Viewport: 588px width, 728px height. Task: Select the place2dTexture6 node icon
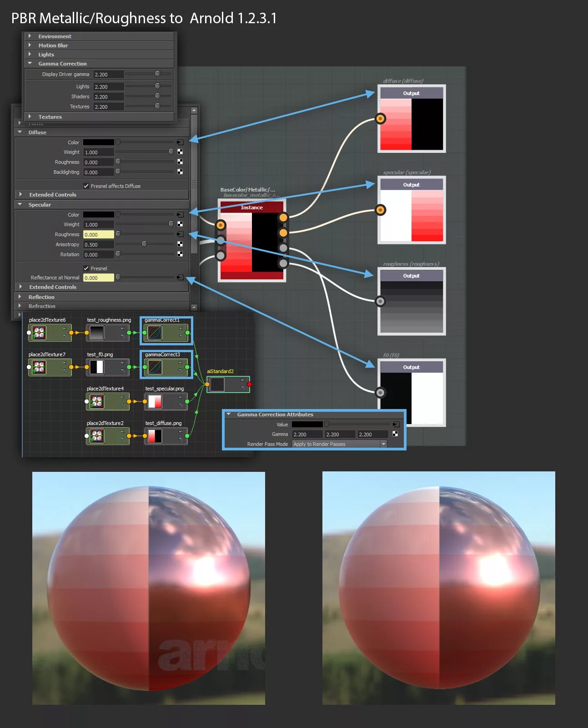pyautogui.click(x=39, y=333)
